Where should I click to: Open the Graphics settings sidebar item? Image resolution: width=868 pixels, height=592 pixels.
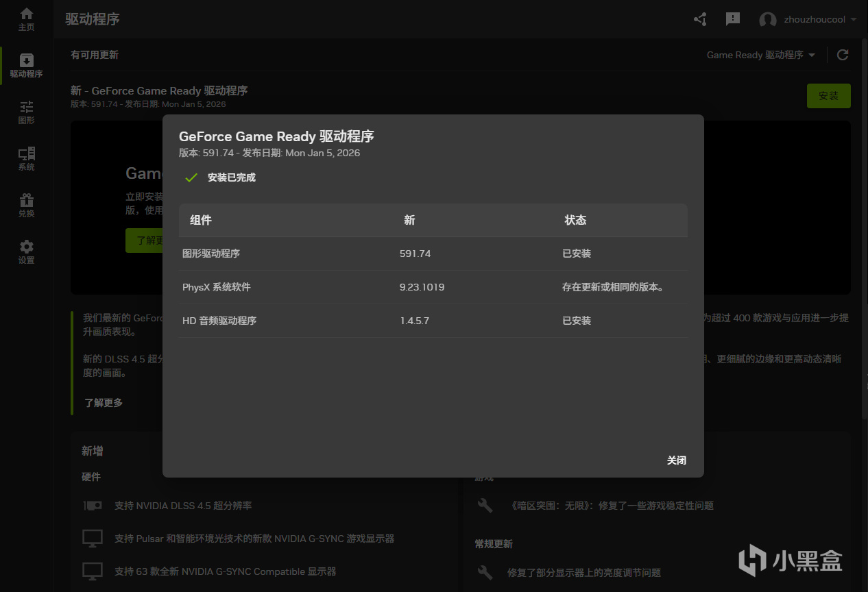pyautogui.click(x=27, y=112)
